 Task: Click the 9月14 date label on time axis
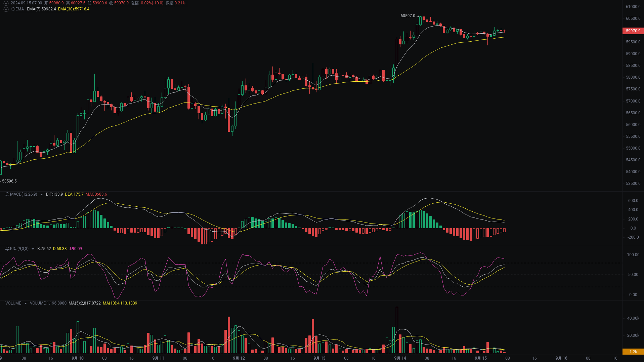(x=400, y=358)
